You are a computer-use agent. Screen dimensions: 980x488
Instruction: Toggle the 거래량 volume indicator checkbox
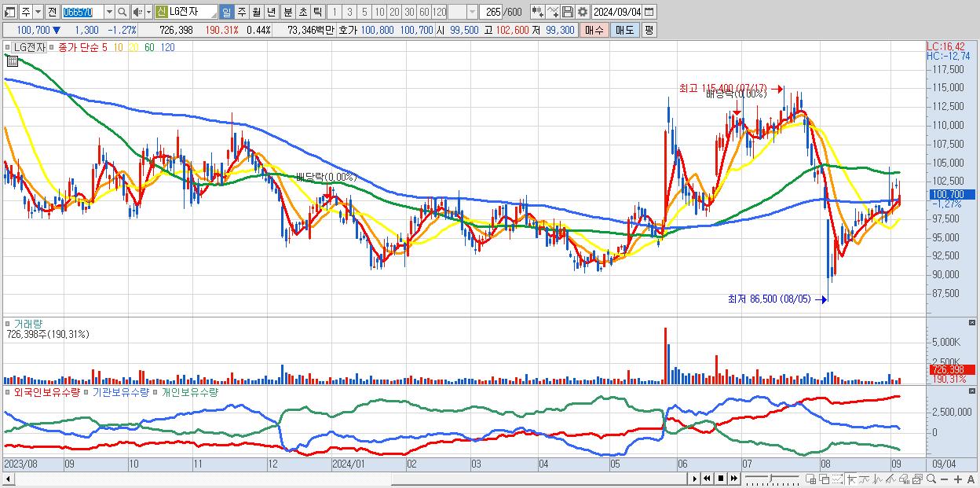tap(9, 323)
